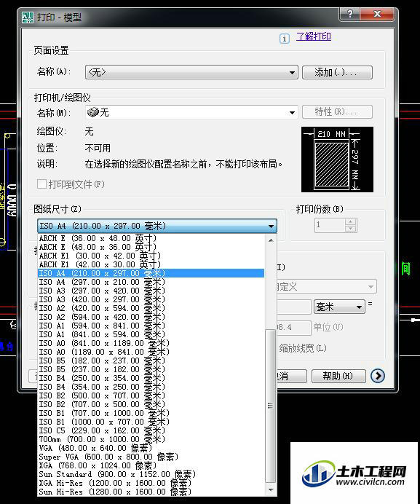Click the scroll-up arrow of paper size list
Screen dimensions: 420x504
click(271, 240)
